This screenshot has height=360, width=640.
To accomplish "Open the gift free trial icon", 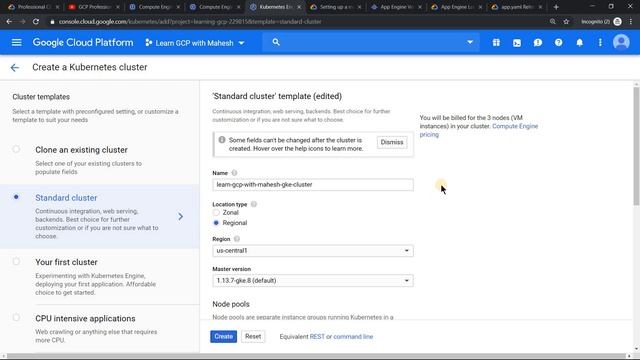I will tap(496, 42).
